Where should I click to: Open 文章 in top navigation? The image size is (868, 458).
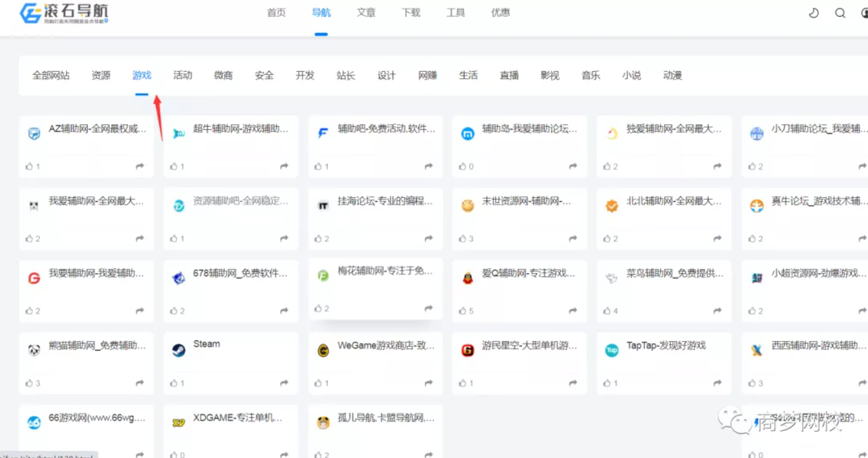pyautogui.click(x=366, y=13)
